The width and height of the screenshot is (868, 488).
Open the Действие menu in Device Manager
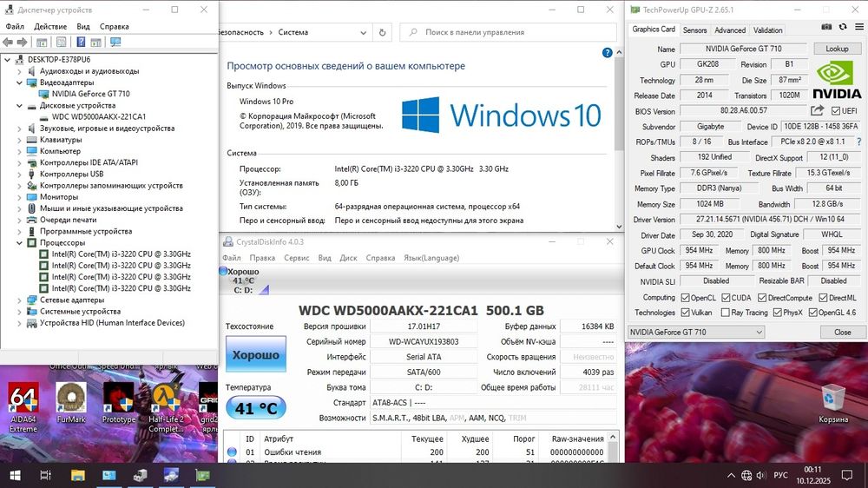pos(50,26)
